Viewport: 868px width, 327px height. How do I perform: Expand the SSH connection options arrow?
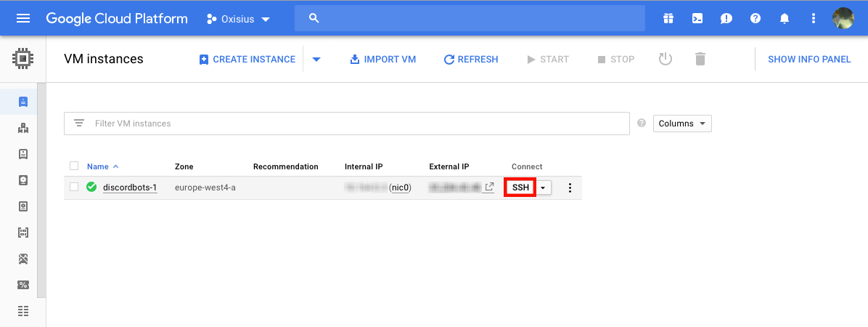pyautogui.click(x=544, y=188)
